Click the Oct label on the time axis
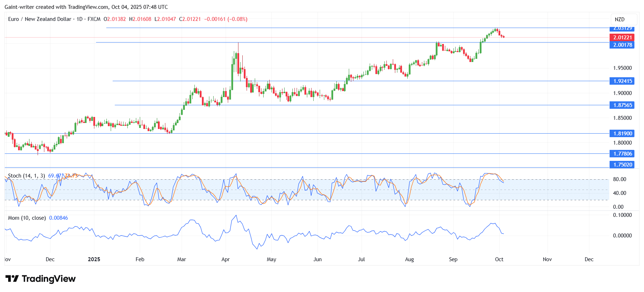The width and height of the screenshot is (644, 292). tap(499, 259)
